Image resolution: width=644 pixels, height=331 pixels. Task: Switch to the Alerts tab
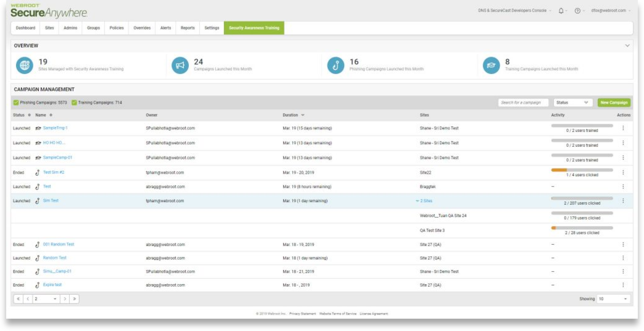pyautogui.click(x=166, y=28)
